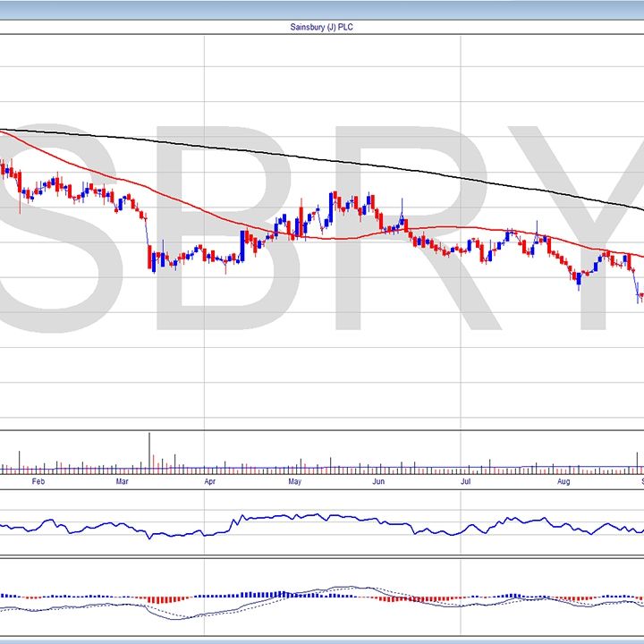Click the red MACD histogram bars near March

click(161, 599)
